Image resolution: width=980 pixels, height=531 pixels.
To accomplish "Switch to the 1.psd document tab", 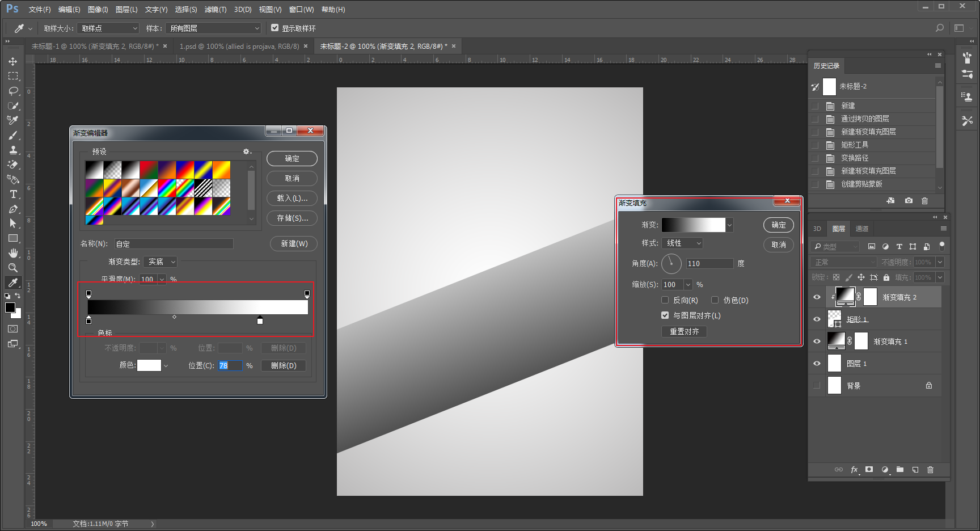I will click(239, 46).
